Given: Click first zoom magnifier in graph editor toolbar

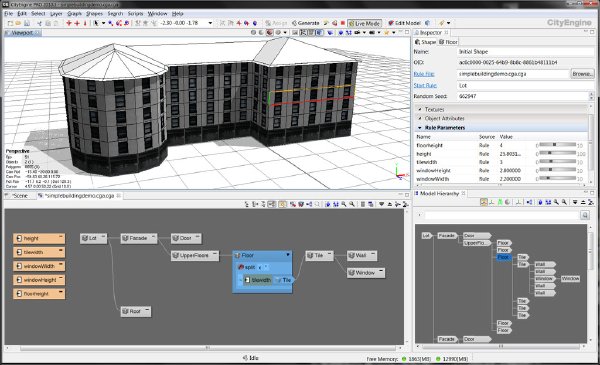Looking at the screenshot, I should tap(344, 205).
